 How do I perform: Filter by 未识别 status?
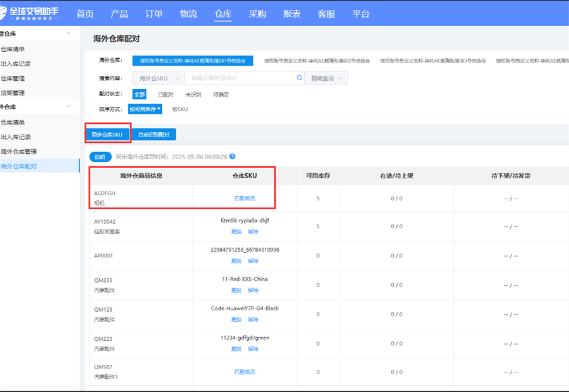[193, 94]
